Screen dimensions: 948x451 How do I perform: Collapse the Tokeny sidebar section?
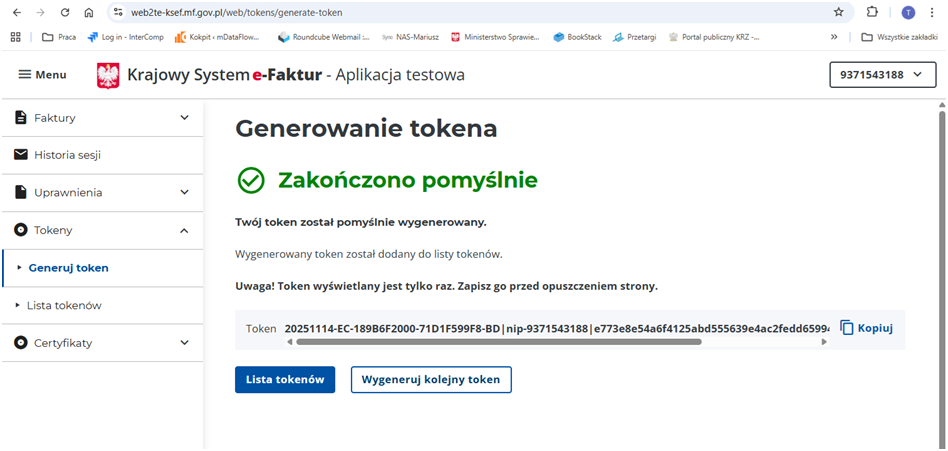184,230
